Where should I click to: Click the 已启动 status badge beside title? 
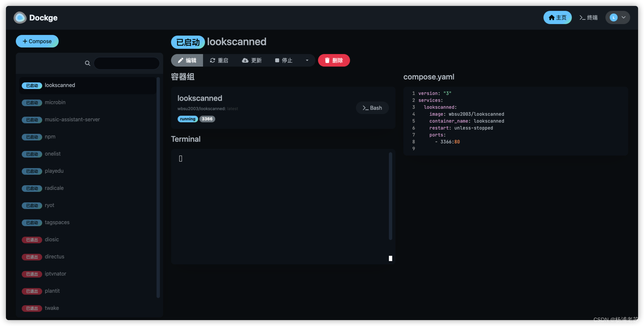point(188,42)
